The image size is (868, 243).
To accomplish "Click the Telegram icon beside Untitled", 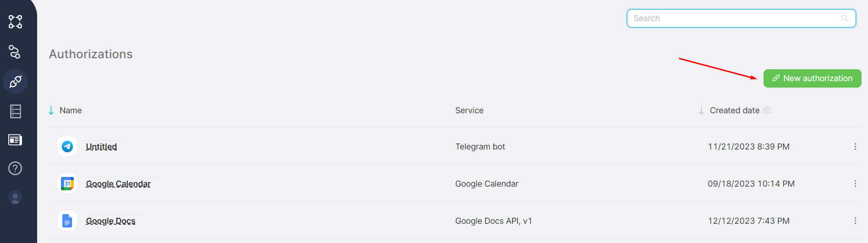I will 67,147.
